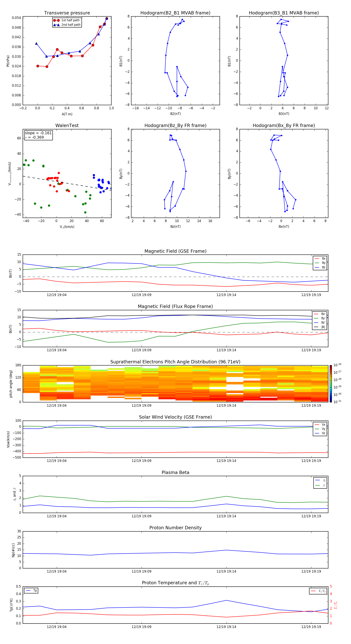The height and width of the screenshot is (644, 351).
Task: Click the red "Te/Tp" right-axis label
Action: tap(336, 605)
